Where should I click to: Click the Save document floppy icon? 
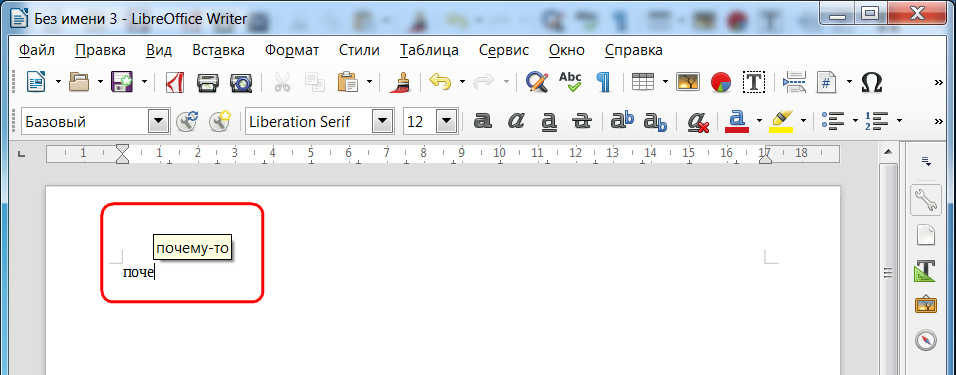click(x=122, y=82)
